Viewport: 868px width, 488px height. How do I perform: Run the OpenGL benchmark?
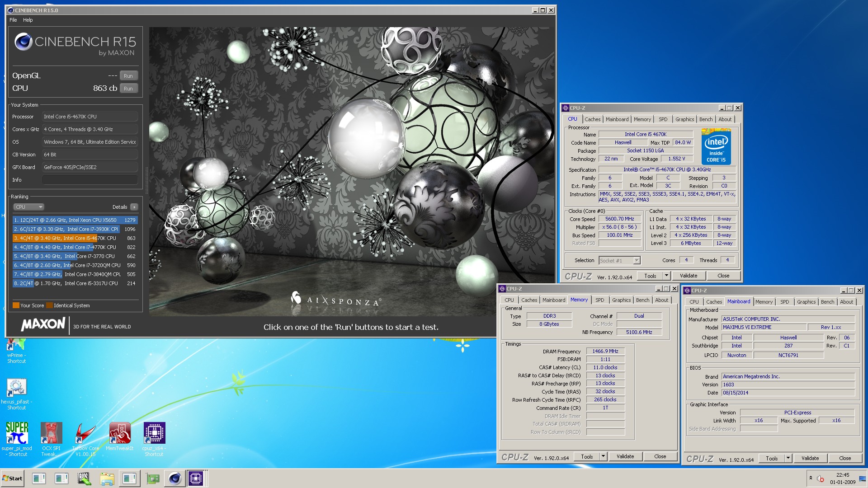(x=128, y=76)
